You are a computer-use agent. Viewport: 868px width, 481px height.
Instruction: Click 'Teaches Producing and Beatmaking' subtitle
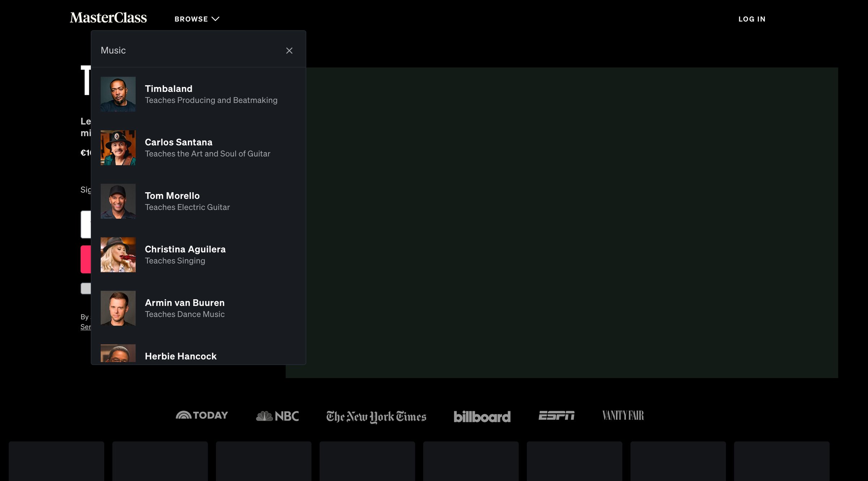[x=211, y=100]
